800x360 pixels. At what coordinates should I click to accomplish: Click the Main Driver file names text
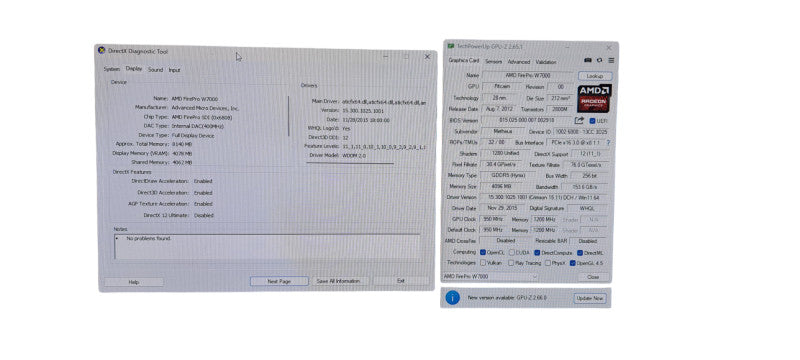384,102
